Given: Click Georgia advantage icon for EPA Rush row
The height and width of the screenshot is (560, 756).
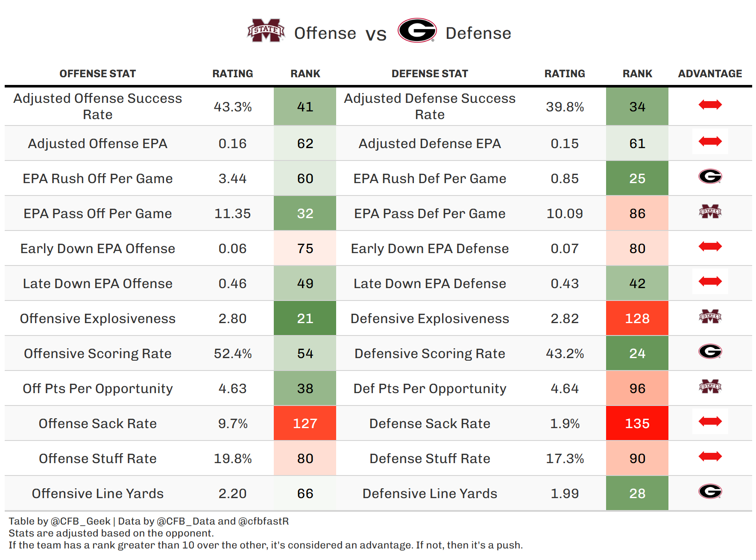Looking at the screenshot, I should click(710, 176).
